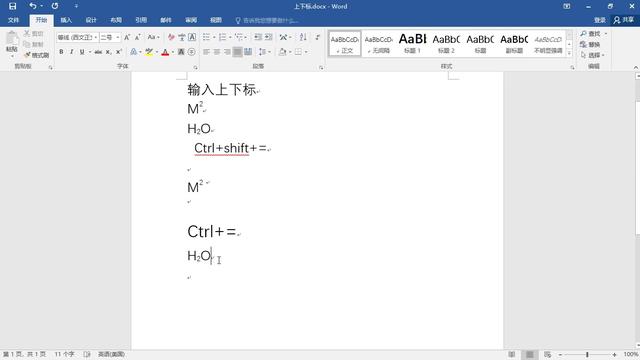This screenshot has height=360, width=640.
Task: Click the Copy (复制) icon
Action: point(27,44)
